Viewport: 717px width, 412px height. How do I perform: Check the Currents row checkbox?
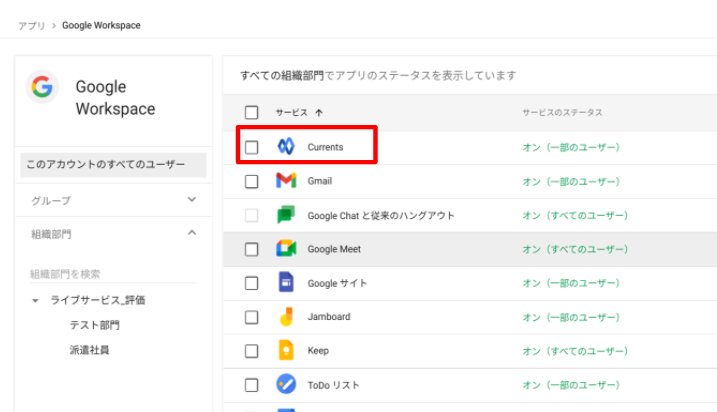click(251, 147)
